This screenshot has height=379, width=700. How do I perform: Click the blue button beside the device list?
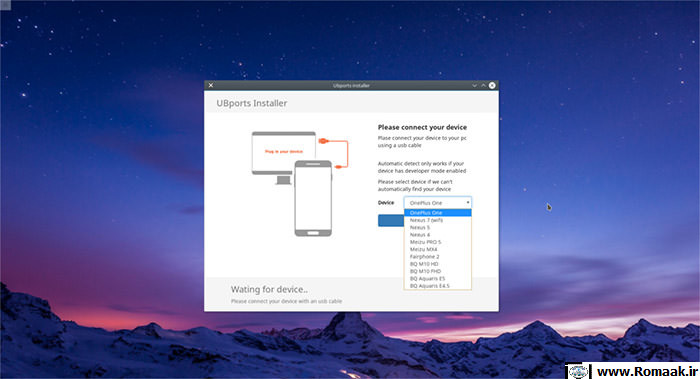click(391, 221)
